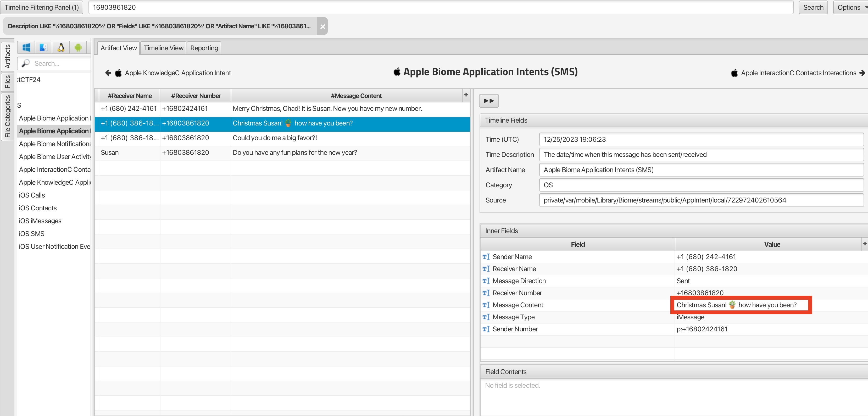Open the File Categories side tab
868x416 pixels.
point(7,116)
